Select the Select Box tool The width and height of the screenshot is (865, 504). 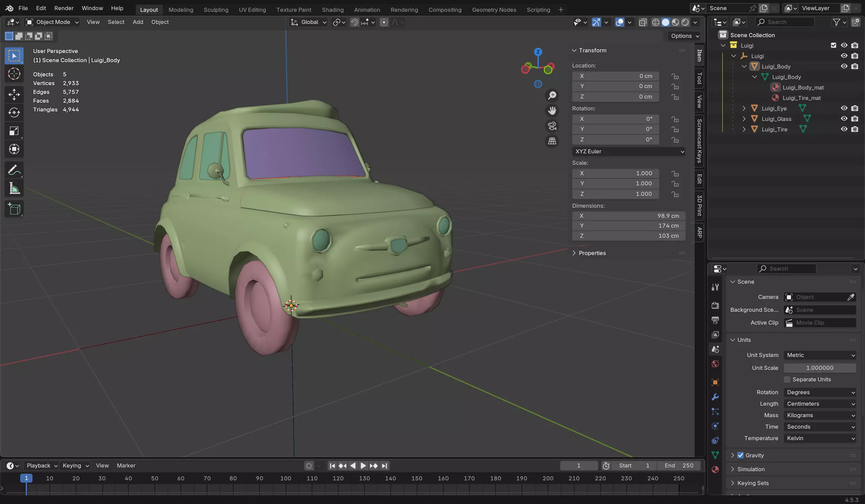pyautogui.click(x=14, y=56)
